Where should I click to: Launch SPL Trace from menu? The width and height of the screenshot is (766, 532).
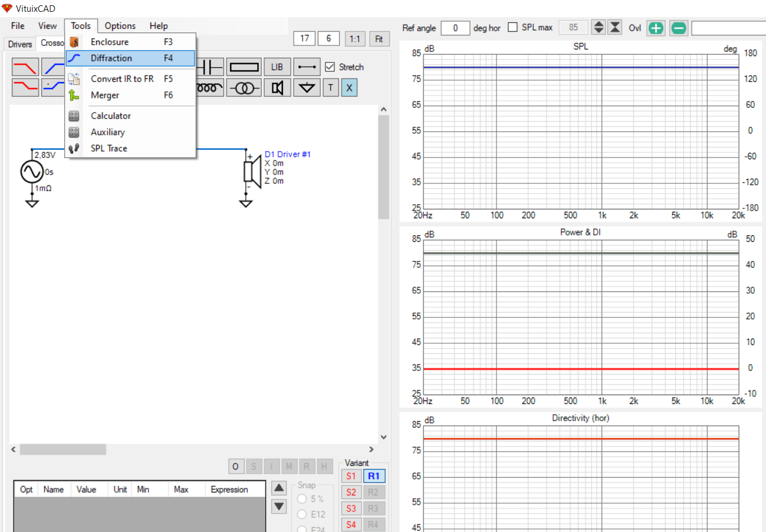130,148
